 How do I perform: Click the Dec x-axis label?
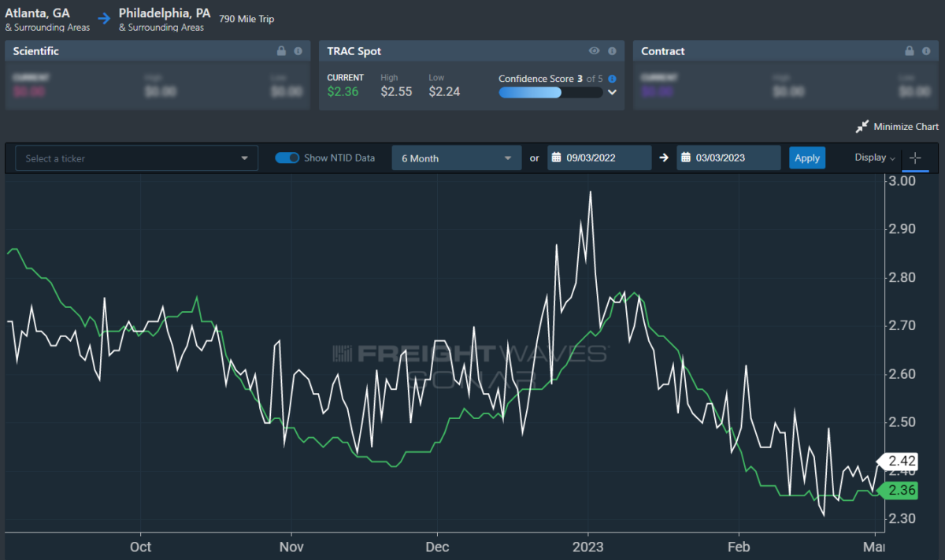coord(437,546)
